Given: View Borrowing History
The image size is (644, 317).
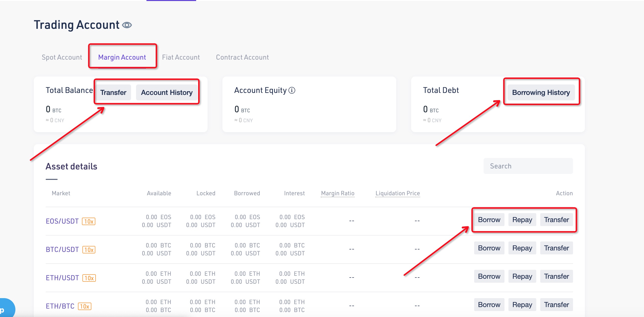Looking at the screenshot, I should click(x=541, y=93).
